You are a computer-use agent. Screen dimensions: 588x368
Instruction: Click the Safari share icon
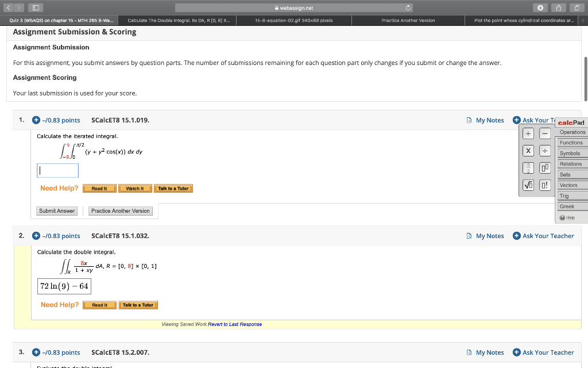click(558, 7)
